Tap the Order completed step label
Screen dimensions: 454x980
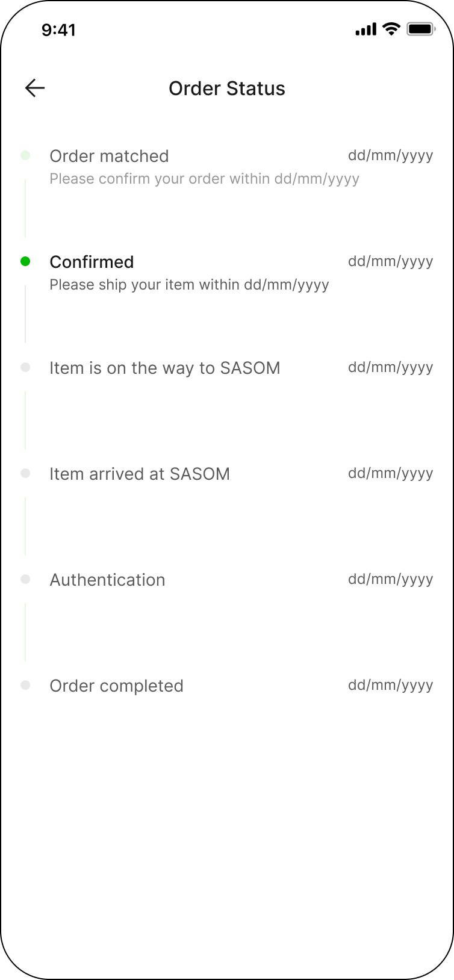tap(116, 686)
